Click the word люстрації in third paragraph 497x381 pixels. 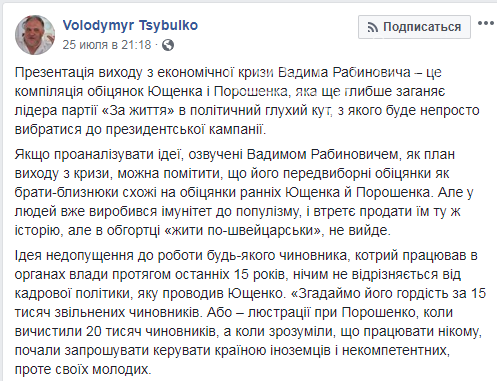click(279, 313)
